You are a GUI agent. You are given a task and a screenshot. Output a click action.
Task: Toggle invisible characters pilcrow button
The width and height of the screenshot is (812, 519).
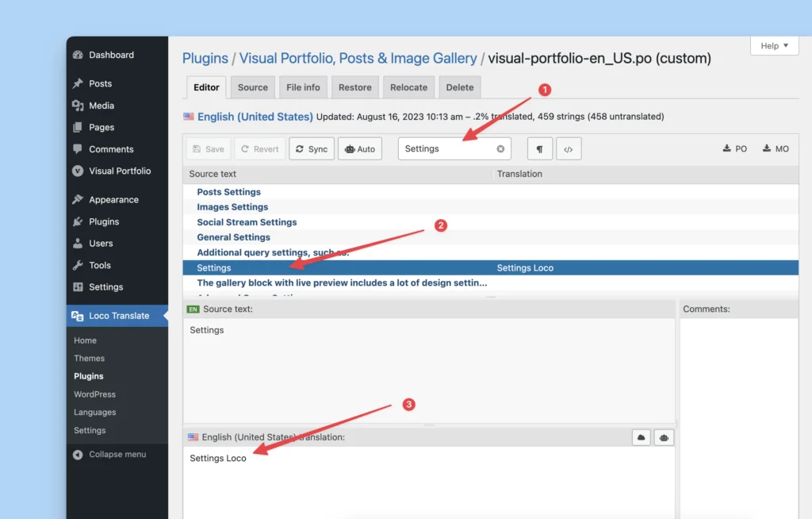point(539,149)
